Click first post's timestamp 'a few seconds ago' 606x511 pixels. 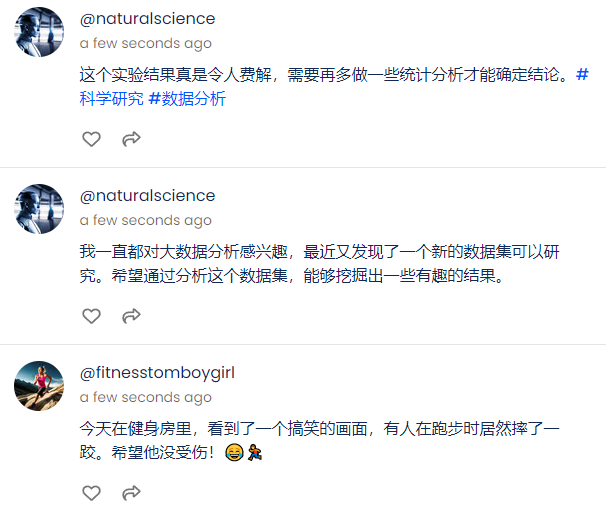pyautogui.click(x=146, y=43)
